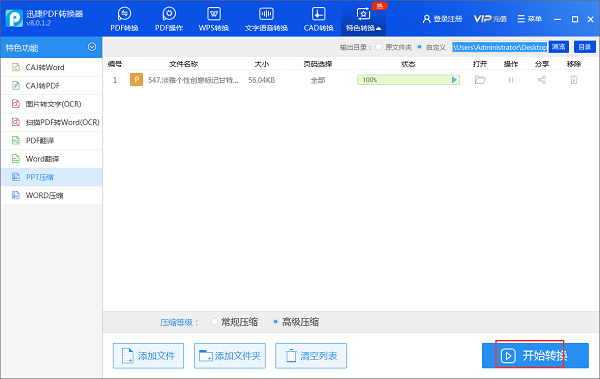Click the trash icon to remove the file
600x379 pixels.
coord(574,80)
